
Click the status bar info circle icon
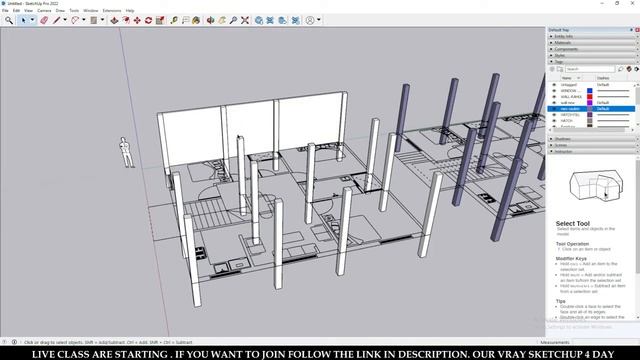[x=14, y=342]
